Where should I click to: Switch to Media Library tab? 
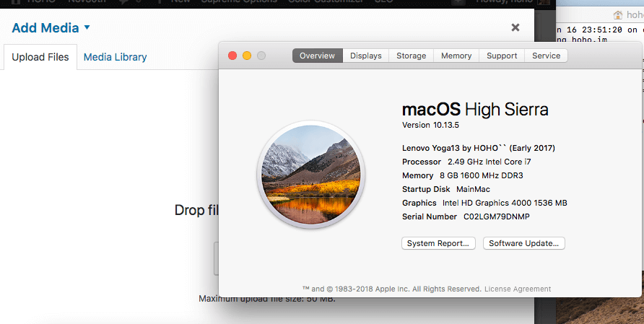coord(115,57)
